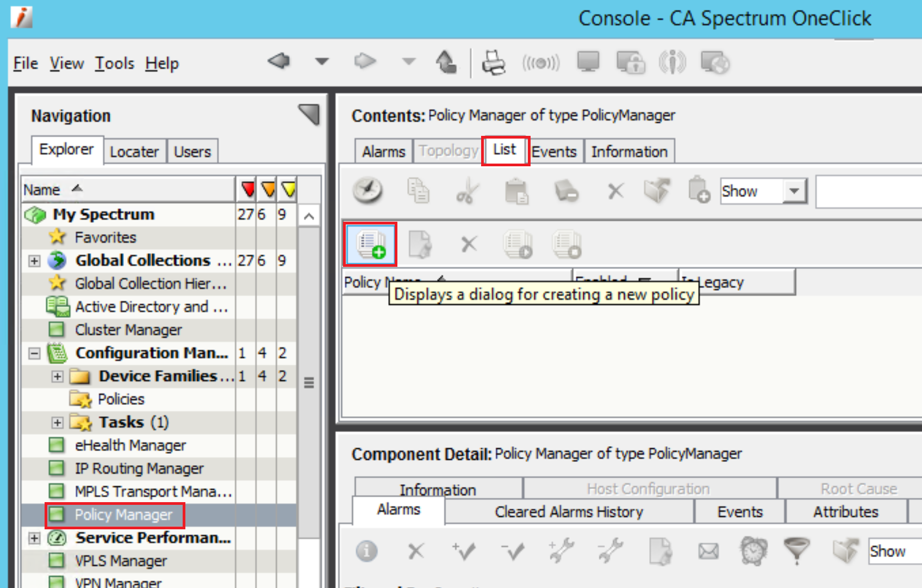The width and height of the screenshot is (922, 588).
Task: Click the locked monitor toolbar icon
Action: 631,62
